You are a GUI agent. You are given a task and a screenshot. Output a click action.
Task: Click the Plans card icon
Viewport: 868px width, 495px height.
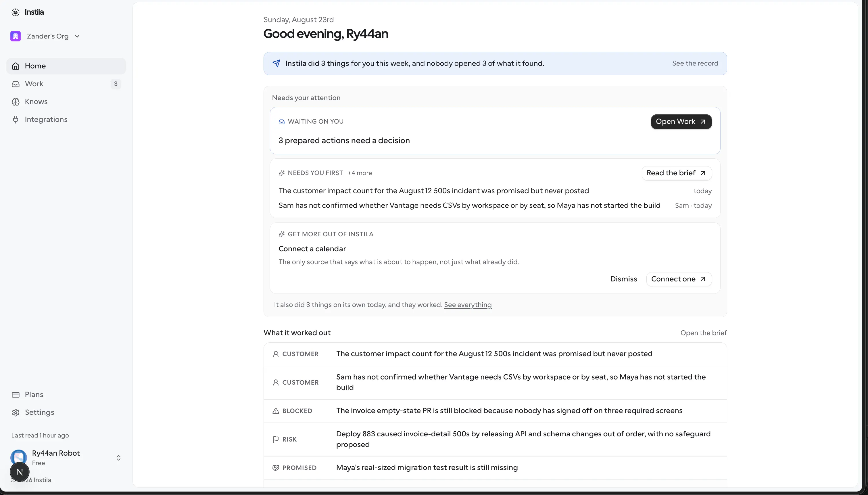(x=15, y=395)
